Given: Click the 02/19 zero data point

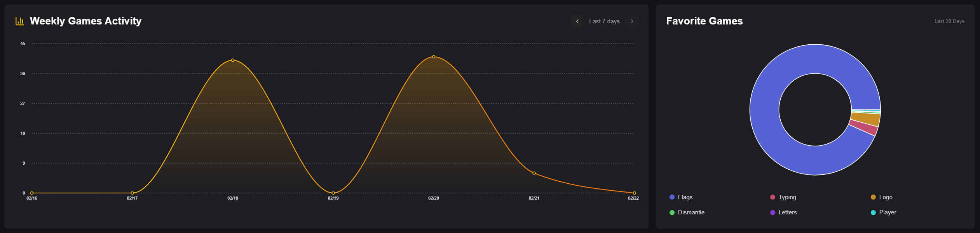Looking at the screenshot, I should pyautogui.click(x=333, y=193).
